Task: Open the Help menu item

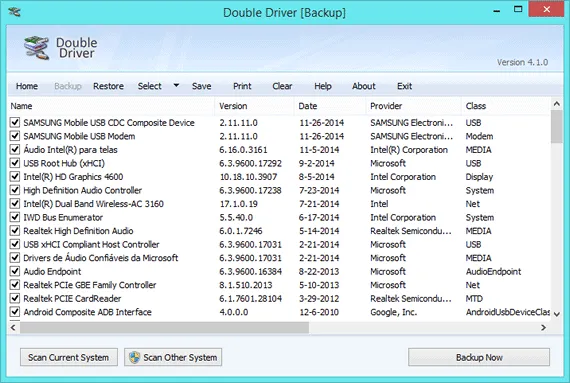Action: click(x=323, y=86)
